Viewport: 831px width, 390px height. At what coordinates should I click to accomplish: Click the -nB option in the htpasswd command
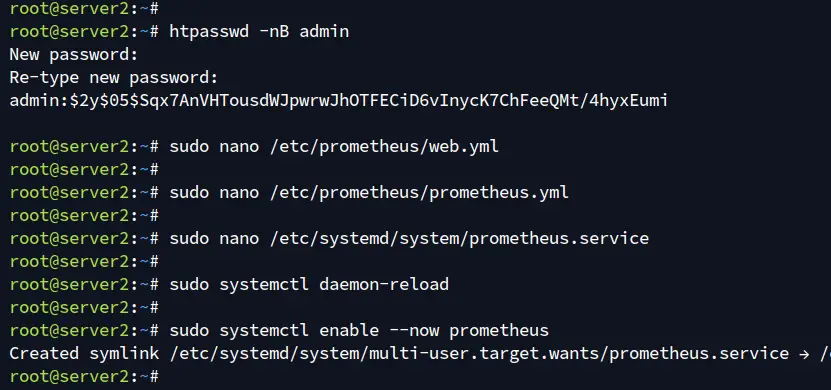click(x=274, y=31)
